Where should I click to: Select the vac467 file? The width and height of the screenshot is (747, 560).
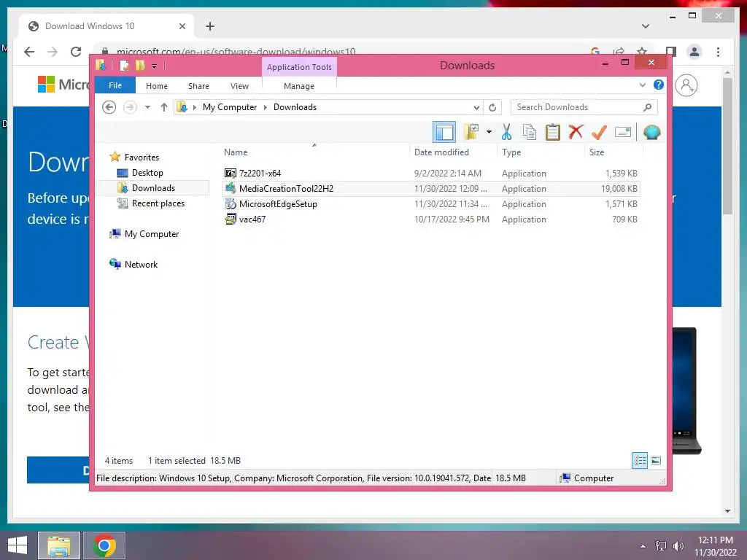(431, 219)
